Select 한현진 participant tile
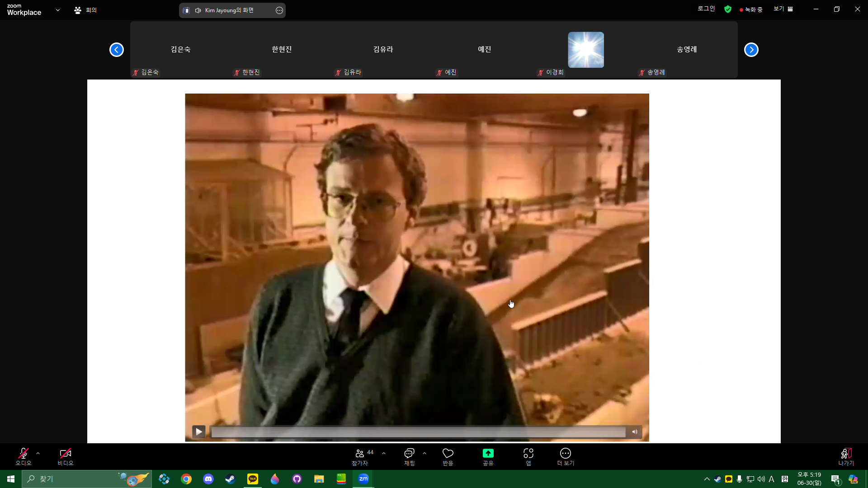Viewport: 868px width, 488px height. click(x=282, y=50)
